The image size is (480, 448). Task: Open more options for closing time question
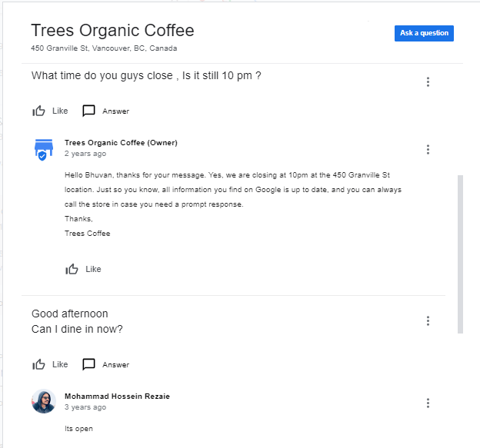[x=428, y=81]
